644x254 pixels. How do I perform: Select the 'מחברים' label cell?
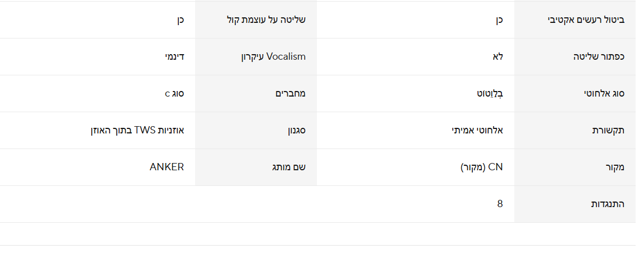coord(291,94)
